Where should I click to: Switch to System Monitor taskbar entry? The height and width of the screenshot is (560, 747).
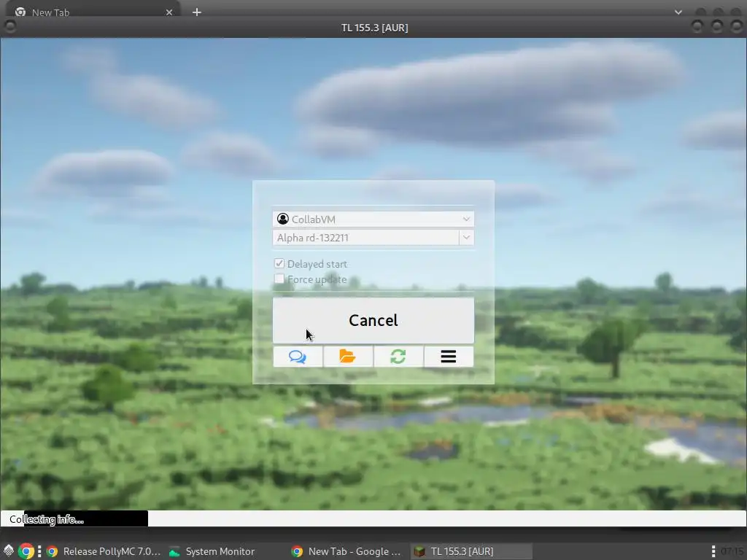click(x=212, y=551)
